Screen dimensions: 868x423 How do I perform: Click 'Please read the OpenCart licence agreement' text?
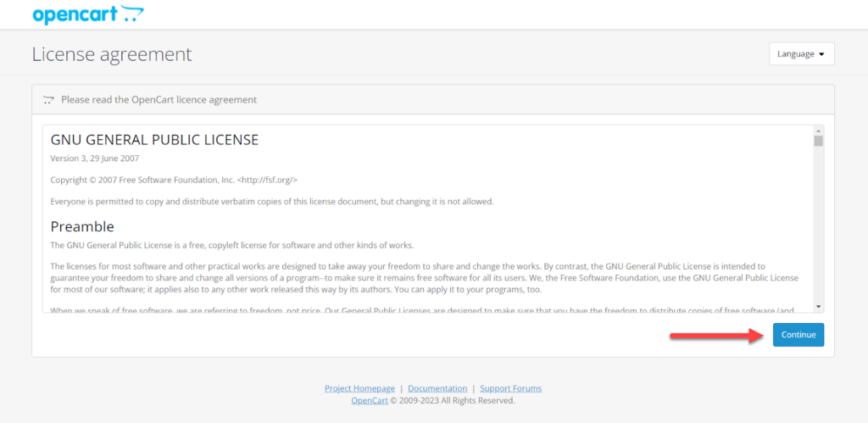(159, 100)
